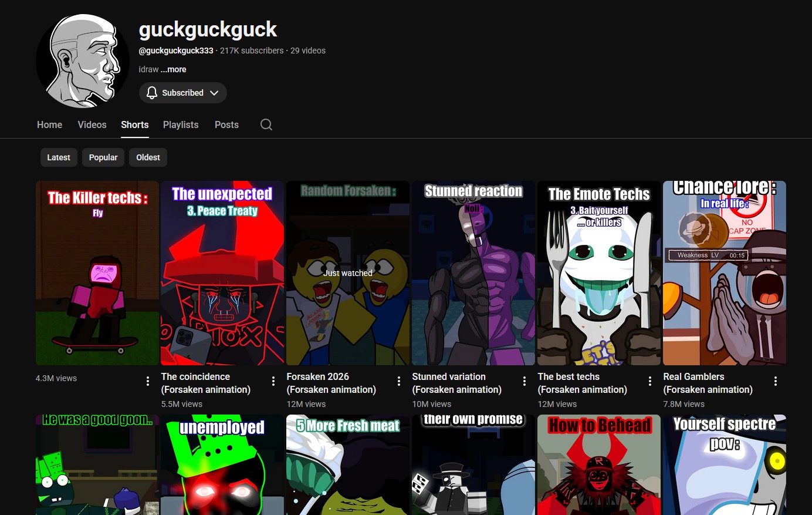Open The coincidence (Forsaken animation) title link
812x515 pixels.
point(206,383)
